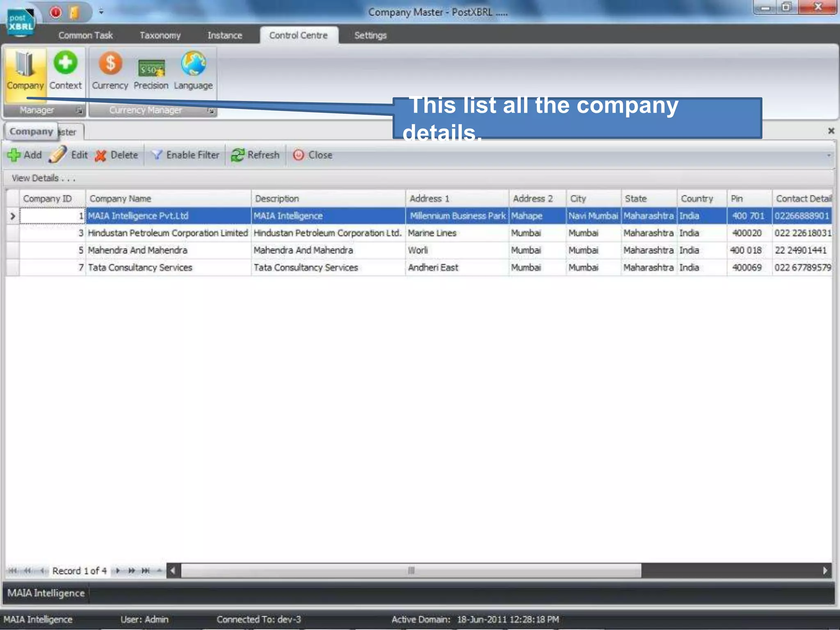Viewport: 840px width, 630px height.
Task: Open the Precision settings icon
Action: (x=151, y=71)
